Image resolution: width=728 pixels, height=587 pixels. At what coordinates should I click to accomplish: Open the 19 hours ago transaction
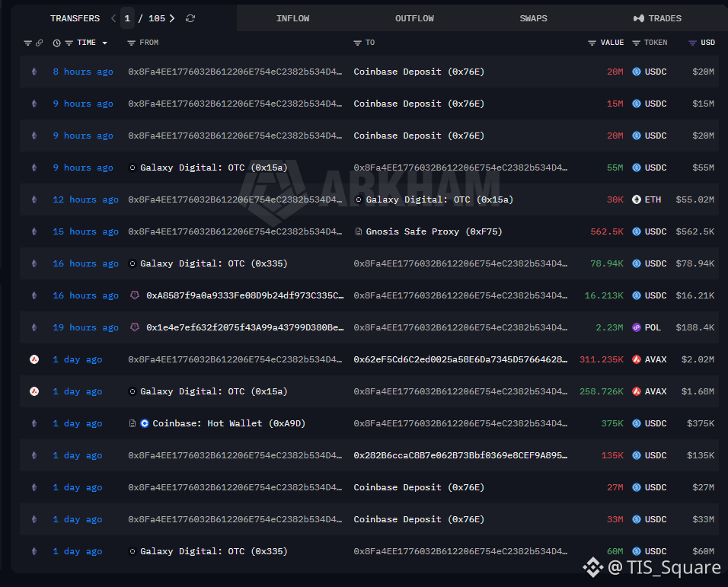[x=85, y=328]
